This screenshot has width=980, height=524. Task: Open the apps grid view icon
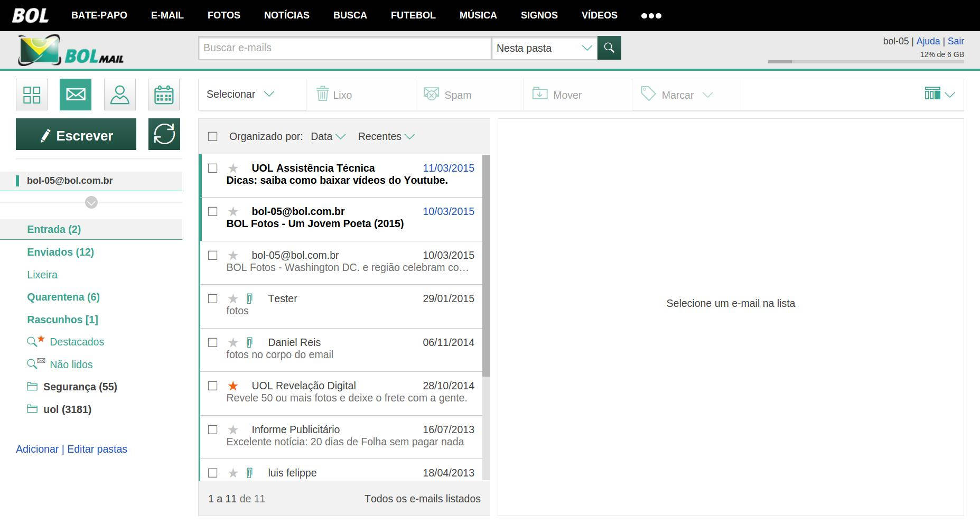[32, 95]
